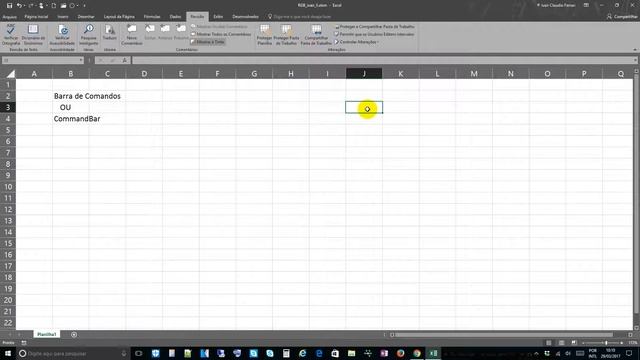Click Select All corner triangle

point(11,74)
